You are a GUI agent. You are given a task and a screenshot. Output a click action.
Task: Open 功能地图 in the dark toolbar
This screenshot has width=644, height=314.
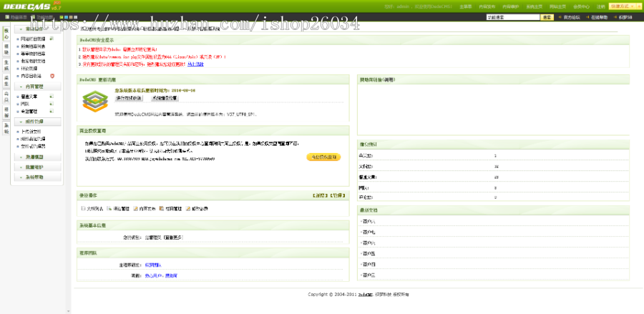43,17
